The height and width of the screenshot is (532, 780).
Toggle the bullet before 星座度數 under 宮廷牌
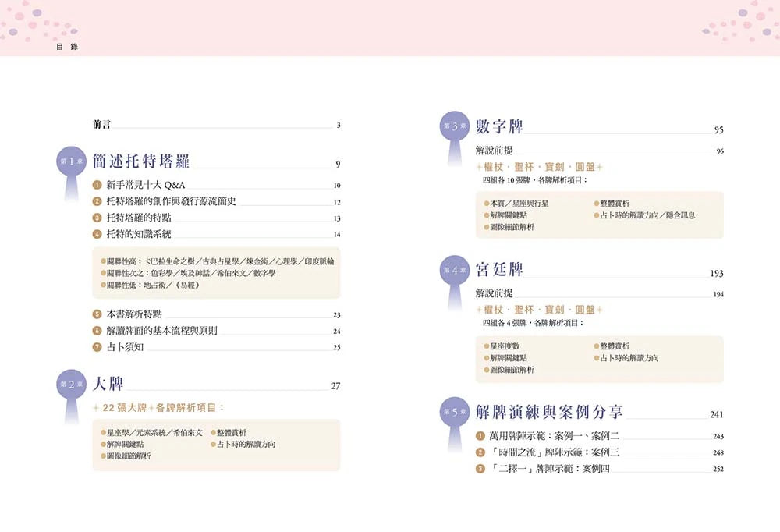[x=487, y=344]
